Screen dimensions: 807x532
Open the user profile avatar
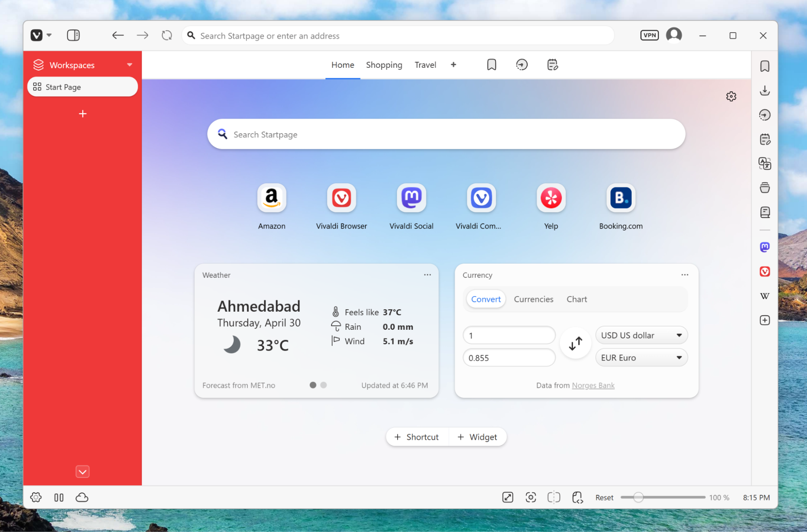click(674, 35)
